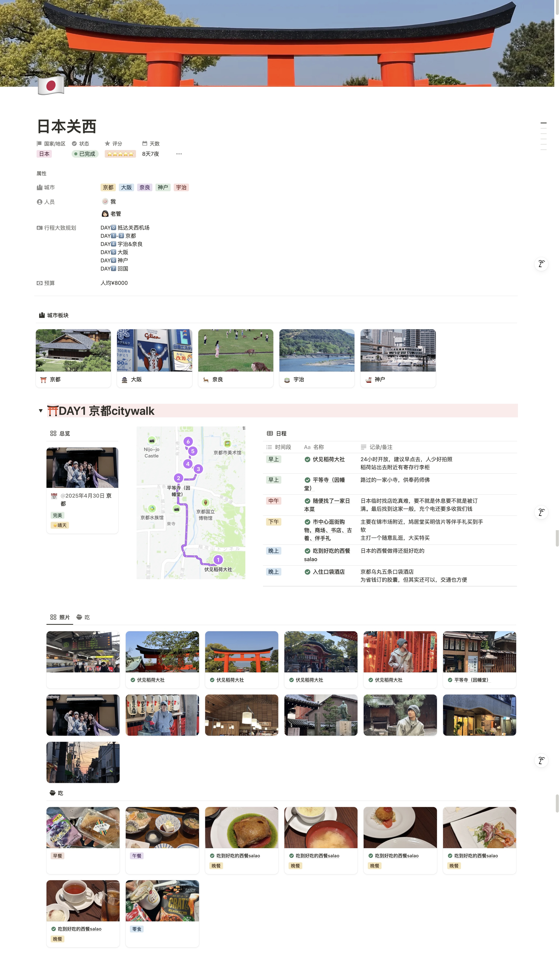Open the 2025年4月30日 京都 overview card
The image size is (560, 962).
pyautogui.click(x=82, y=490)
